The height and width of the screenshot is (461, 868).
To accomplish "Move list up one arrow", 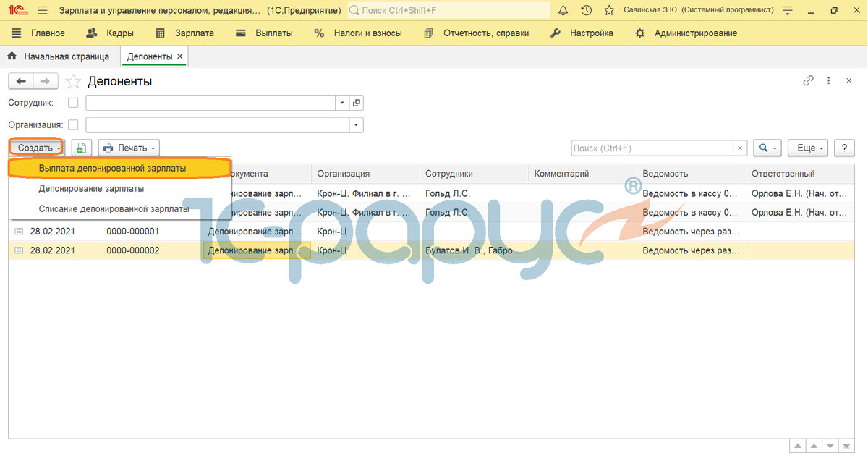I will click(814, 447).
